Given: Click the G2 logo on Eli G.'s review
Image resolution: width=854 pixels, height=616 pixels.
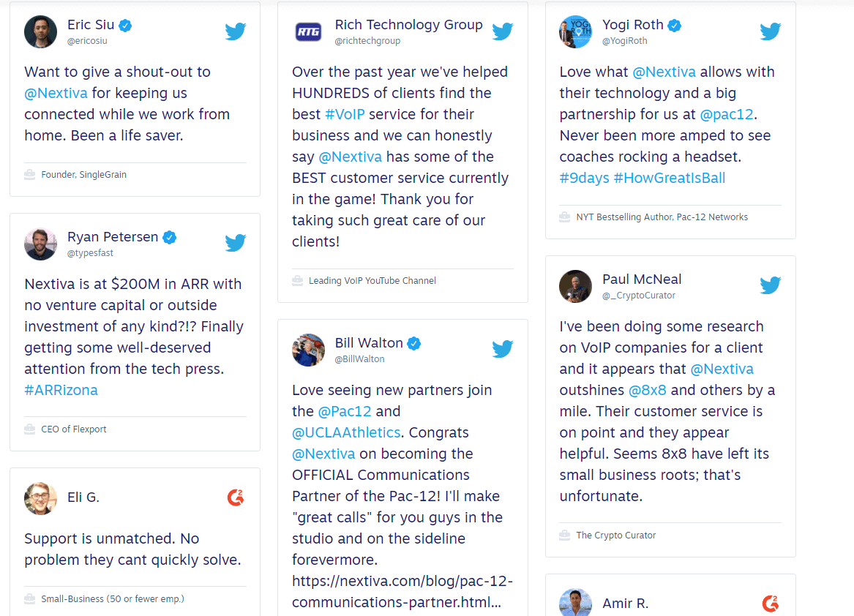Looking at the screenshot, I should coord(236,497).
